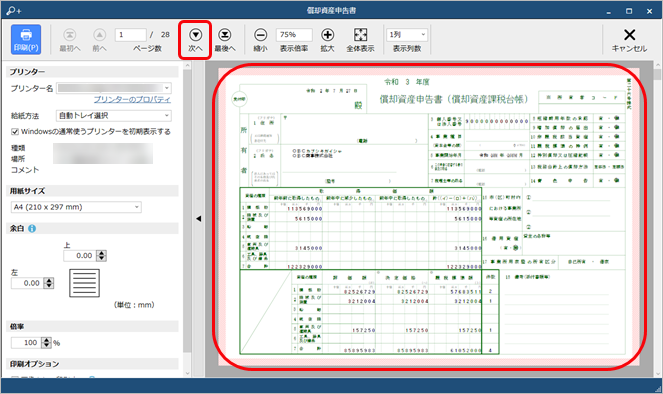Toggle Windowsの通常使うプリンターを初期表示する checkbox

[x=15, y=132]
